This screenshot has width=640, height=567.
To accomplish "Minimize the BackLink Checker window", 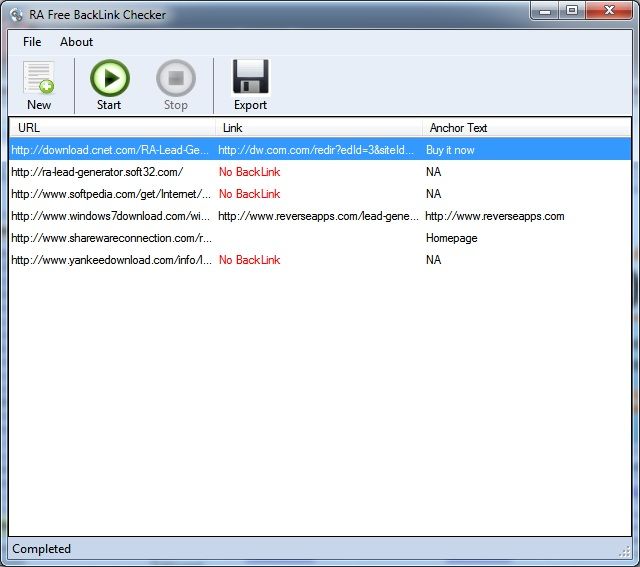I will pos(545,11).
